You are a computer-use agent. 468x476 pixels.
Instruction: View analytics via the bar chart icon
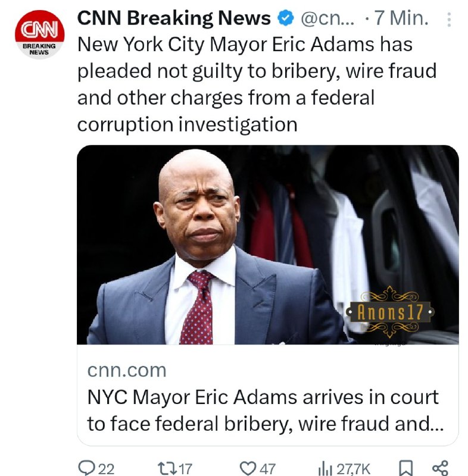(x=325, y=468)
